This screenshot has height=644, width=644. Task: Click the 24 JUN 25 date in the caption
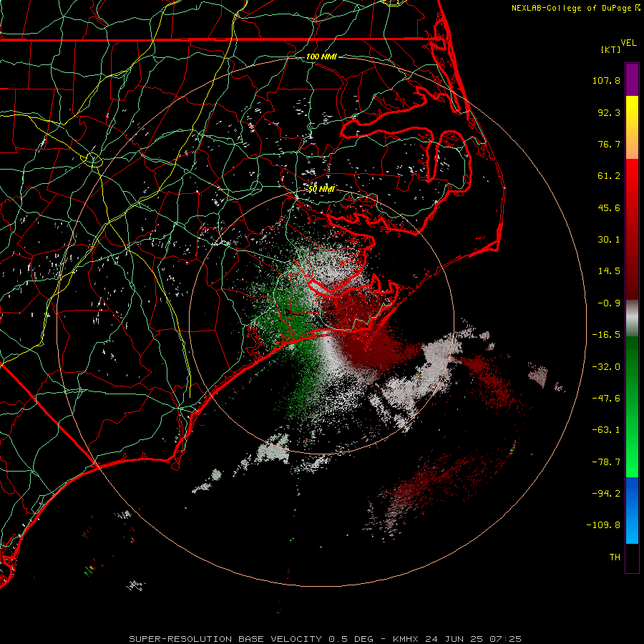[455, 639]
